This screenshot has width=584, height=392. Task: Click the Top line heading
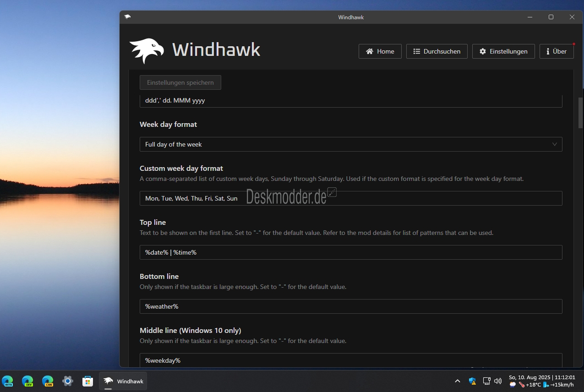coord(153,223)
